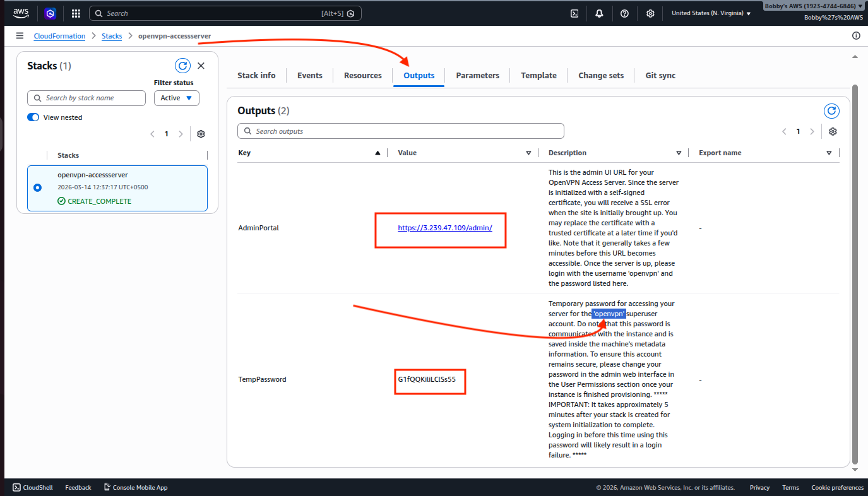The width and height of the screenshot is (868, 496).
Task: Launch CloudShell from top bar icon
Action: [574, 13]
